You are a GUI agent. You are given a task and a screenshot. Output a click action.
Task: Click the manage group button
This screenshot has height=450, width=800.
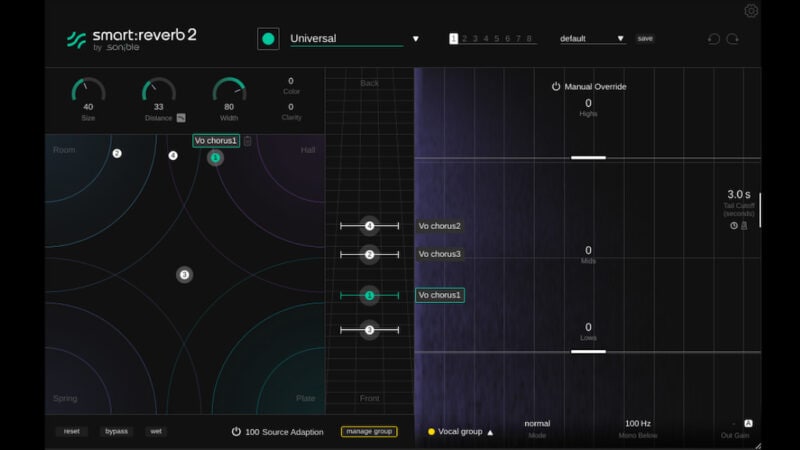[x=369, y=431]
